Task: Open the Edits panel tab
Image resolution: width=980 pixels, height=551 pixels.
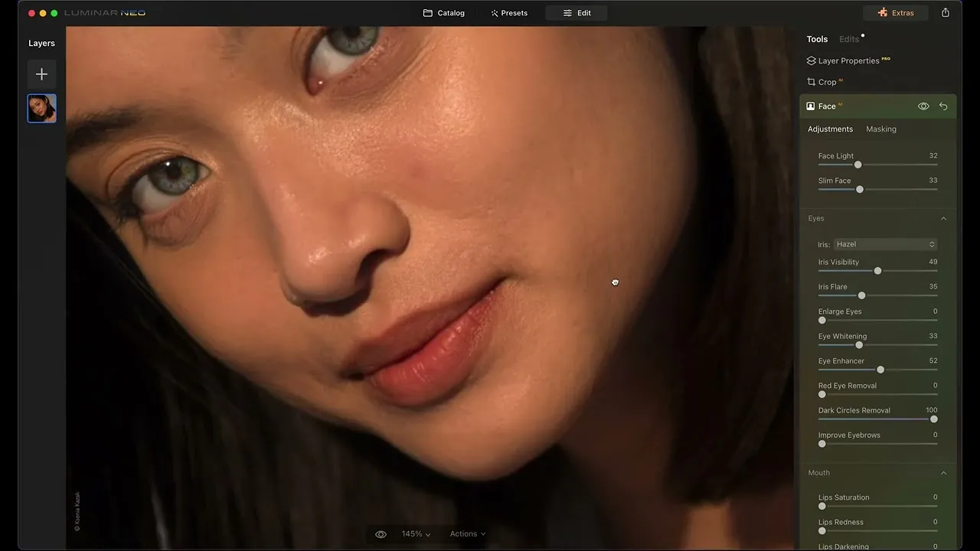Action: point(849,39)
